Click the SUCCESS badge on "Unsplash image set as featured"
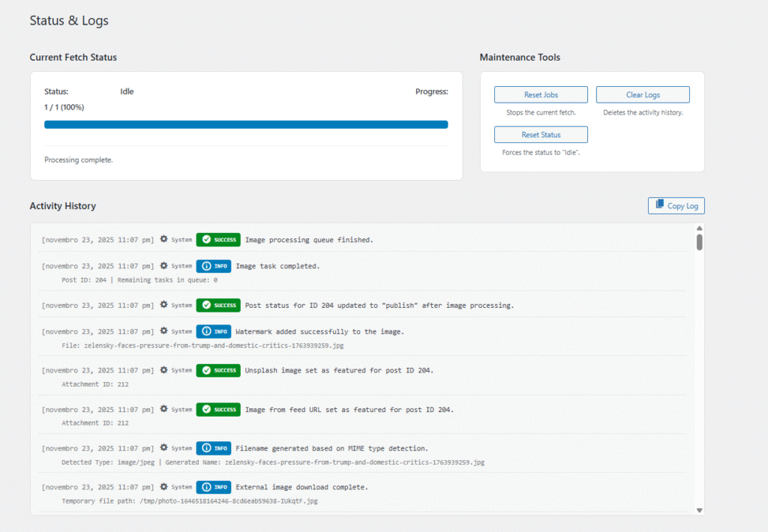 coord(218,370)
